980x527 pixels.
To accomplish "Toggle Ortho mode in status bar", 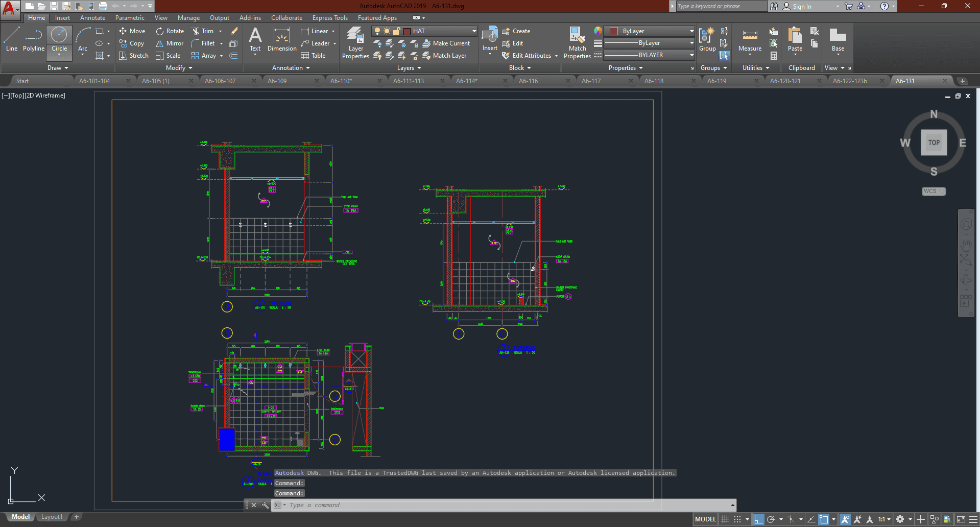I will click(x=758, y=519).
